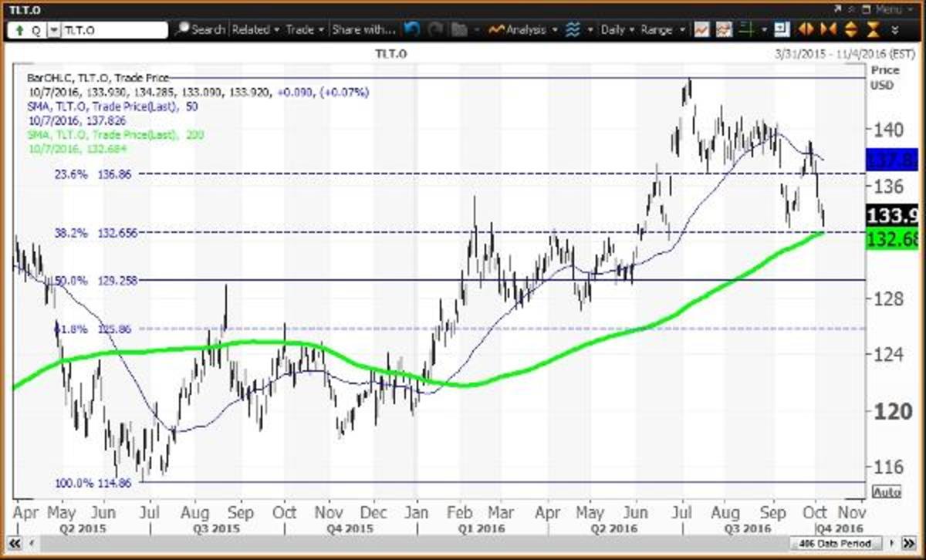Click the blue undo arrow icon

(412, 29)
